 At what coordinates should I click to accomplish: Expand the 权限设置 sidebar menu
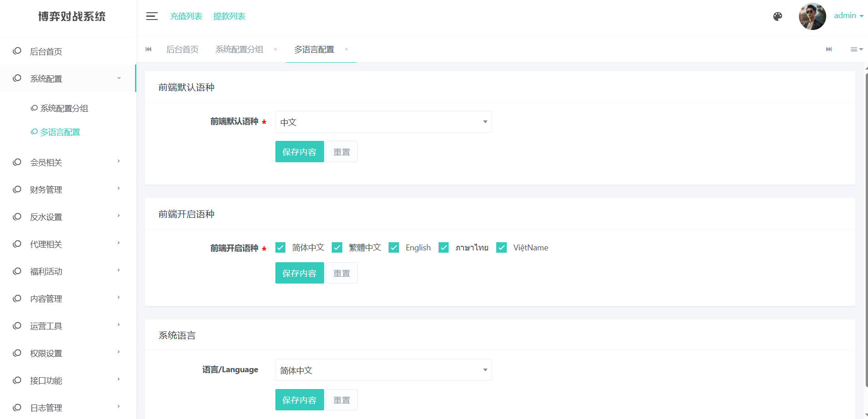(x=68, y=353)
